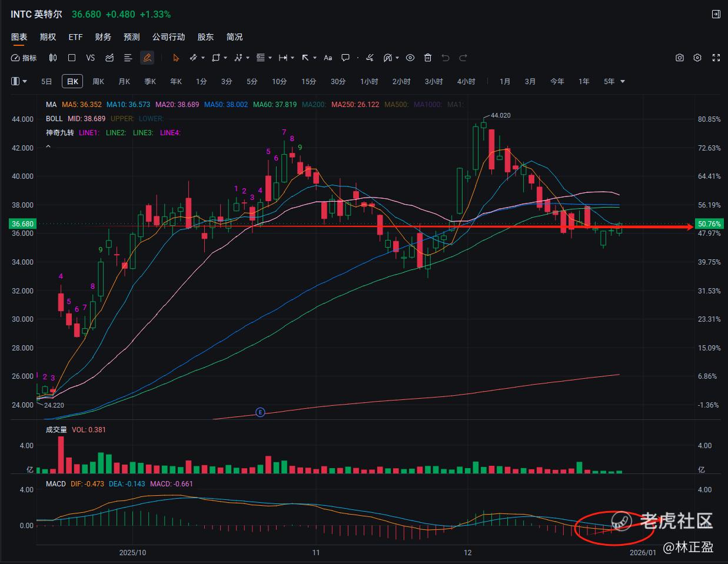This screenshot has width=728, height=564.
Task: Switch to the 简况 tab
Action: 234,36
